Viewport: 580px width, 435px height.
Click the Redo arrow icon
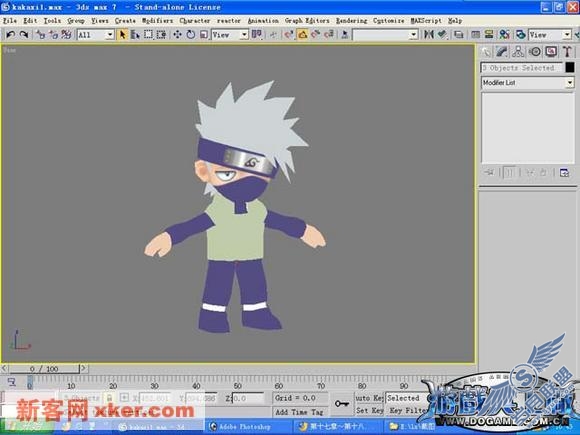[24, 35]
